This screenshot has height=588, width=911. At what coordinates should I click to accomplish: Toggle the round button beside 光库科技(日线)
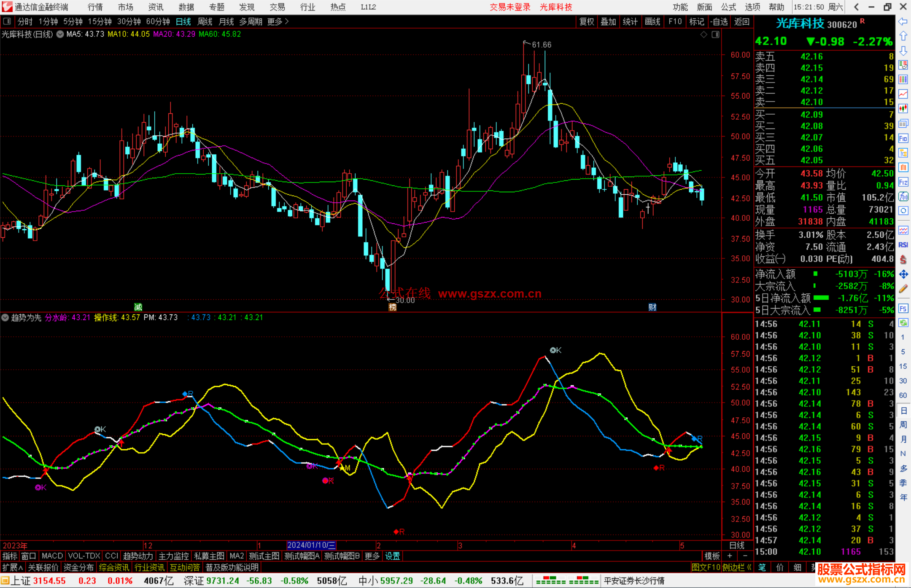point(60,34)
